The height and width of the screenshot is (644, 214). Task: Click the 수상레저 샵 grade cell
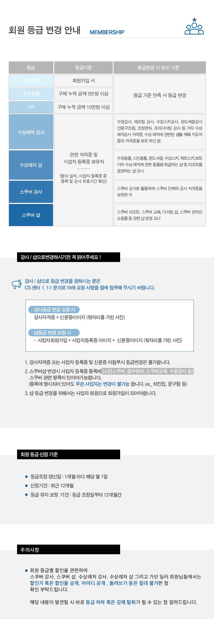click(31, 165)
